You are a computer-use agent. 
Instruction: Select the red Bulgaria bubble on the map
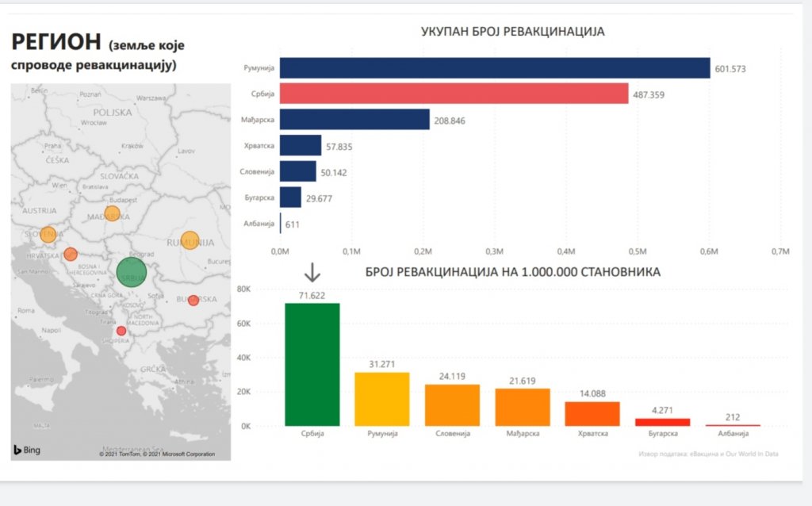pos(193,301)
